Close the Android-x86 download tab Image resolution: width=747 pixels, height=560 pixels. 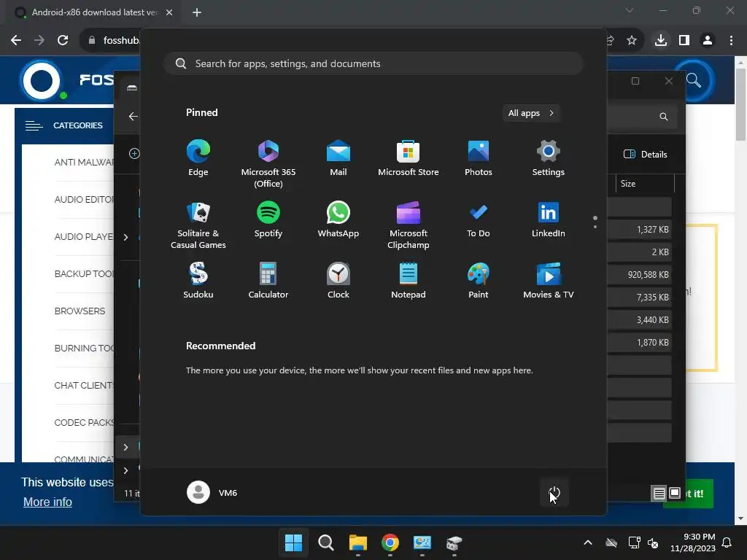(169, 12)
